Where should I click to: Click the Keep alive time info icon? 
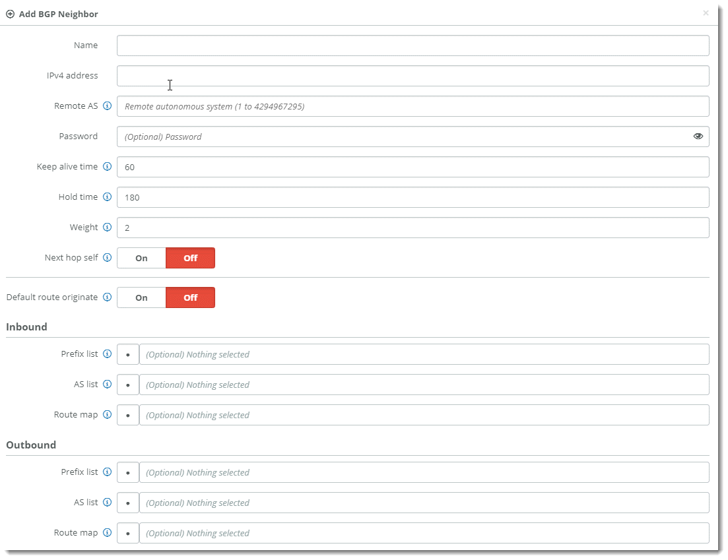pyautogui.click(x=108, y=167)
